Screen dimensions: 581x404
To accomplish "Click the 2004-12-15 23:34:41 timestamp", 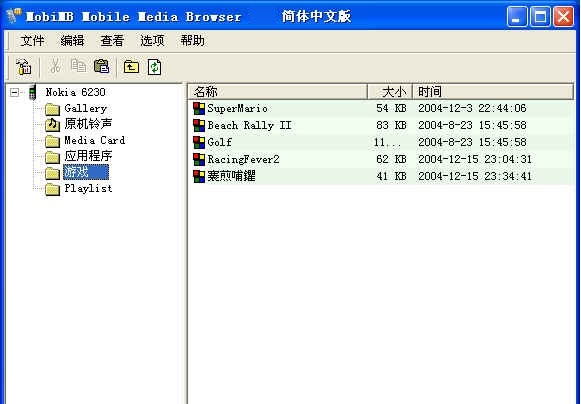I will pyautogui.click(x=475, y=176).
